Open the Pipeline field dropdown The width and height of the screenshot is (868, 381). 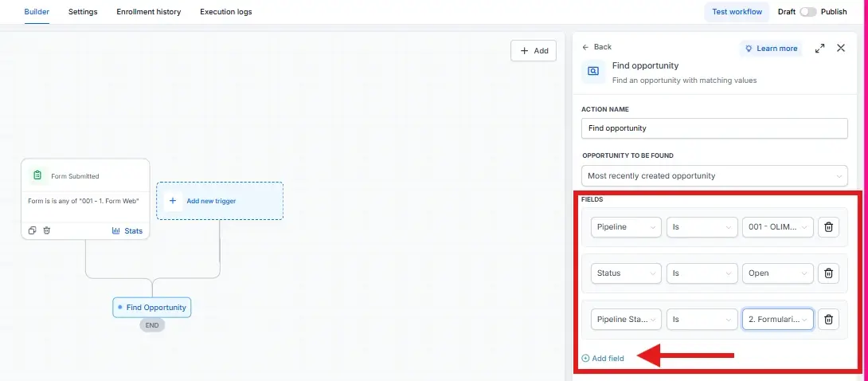click(626, 227)
